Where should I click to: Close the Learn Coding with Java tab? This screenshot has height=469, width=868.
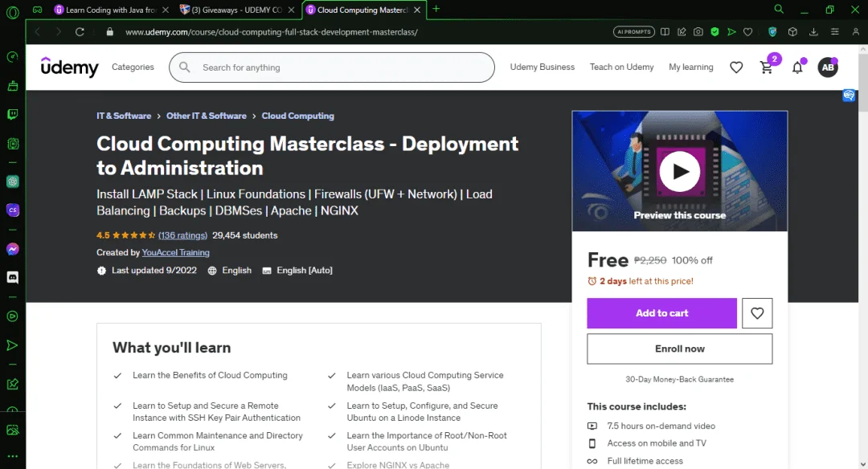tap(165, 10)
